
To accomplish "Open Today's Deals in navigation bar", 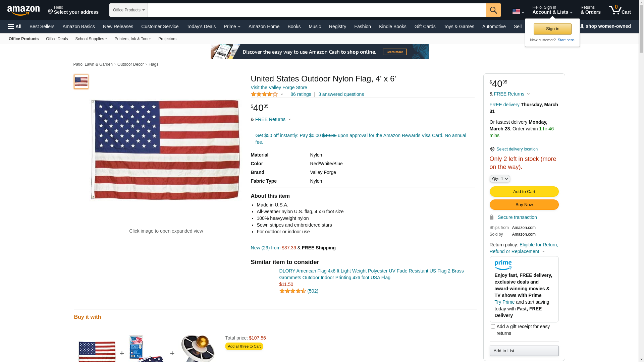I will point(201,26).
